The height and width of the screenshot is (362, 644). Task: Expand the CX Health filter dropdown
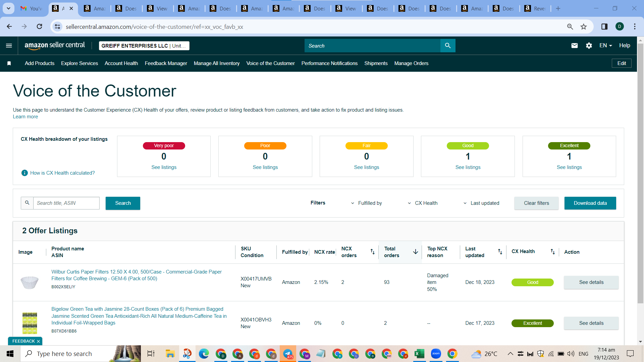click(x=422, y=203)
